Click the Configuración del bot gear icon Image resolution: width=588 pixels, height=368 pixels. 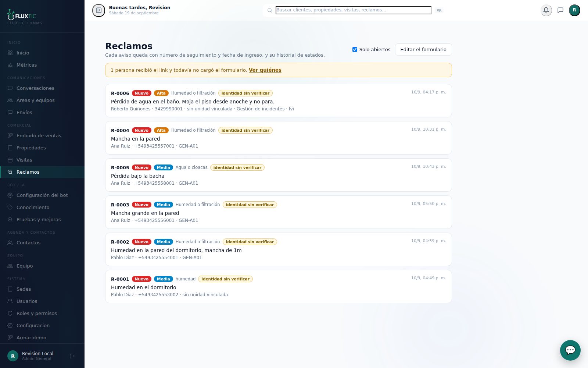(10, 195)
